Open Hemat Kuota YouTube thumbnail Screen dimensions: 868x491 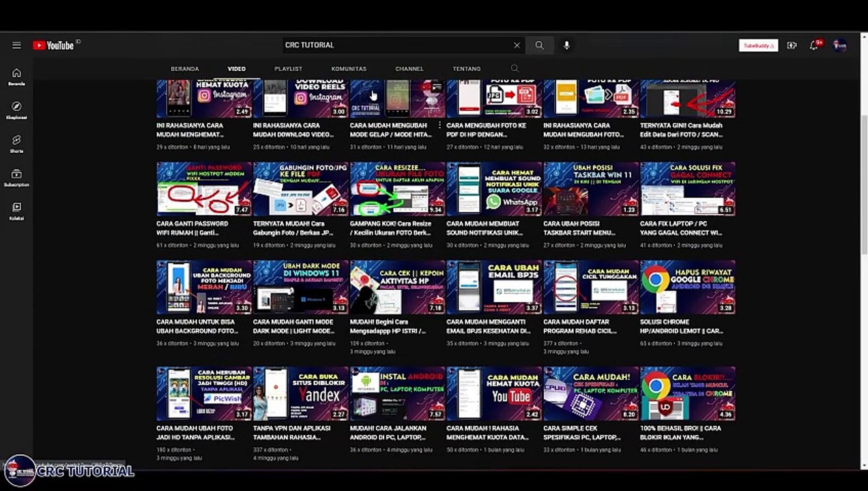tap(494, 393)
